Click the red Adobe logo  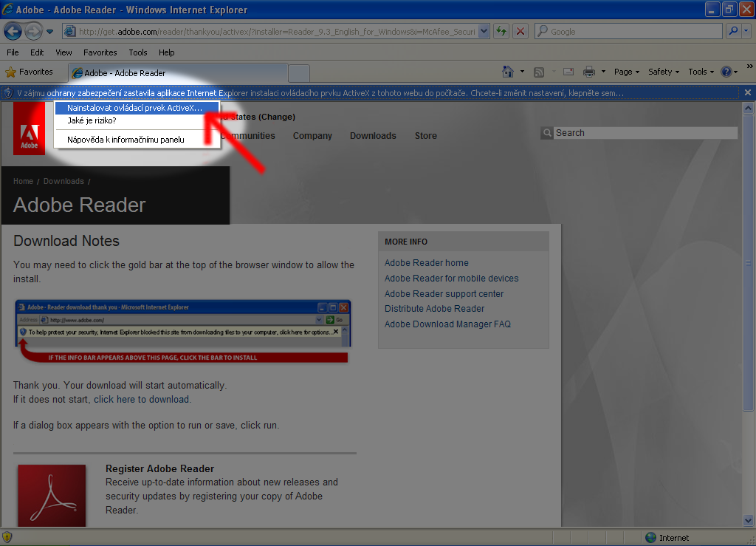point(29,129)
